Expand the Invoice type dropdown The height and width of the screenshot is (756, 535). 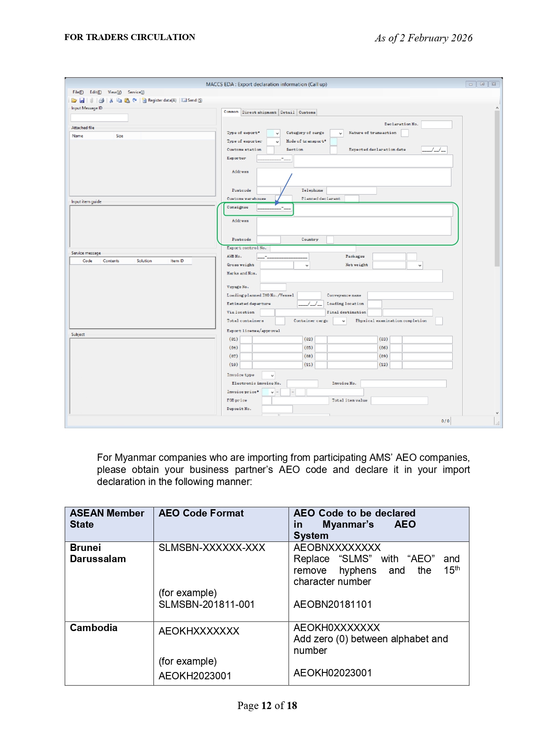coord(272,376)
